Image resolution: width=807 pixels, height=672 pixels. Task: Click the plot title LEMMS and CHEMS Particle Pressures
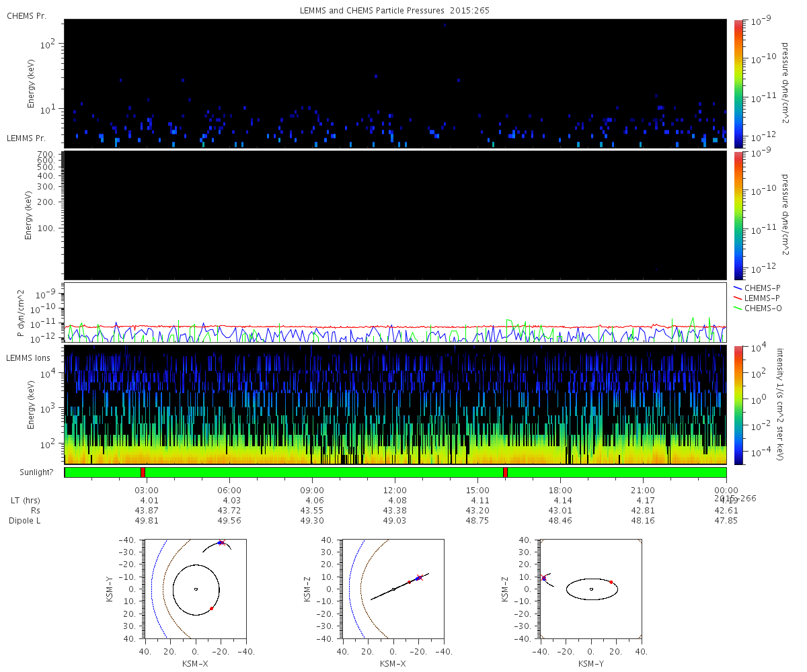click(x=395, y=11)
